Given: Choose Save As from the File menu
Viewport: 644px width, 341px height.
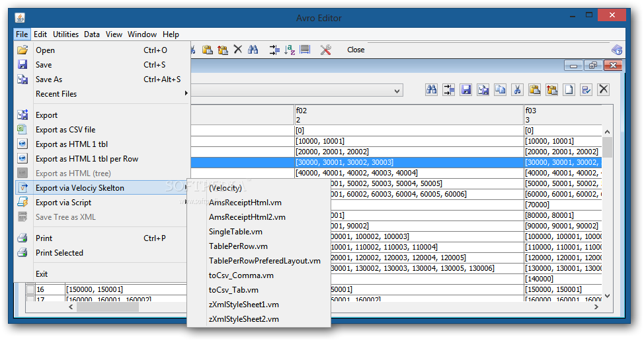Looking at the screenshot, I should tap(102, 79).
